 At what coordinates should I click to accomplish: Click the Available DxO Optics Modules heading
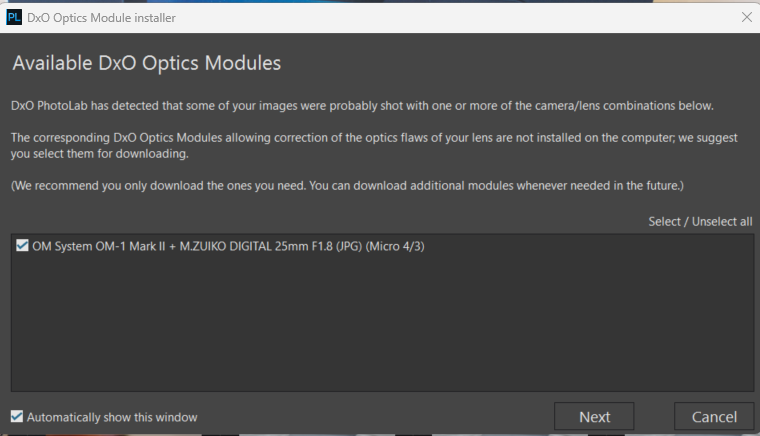pos(146,63)
